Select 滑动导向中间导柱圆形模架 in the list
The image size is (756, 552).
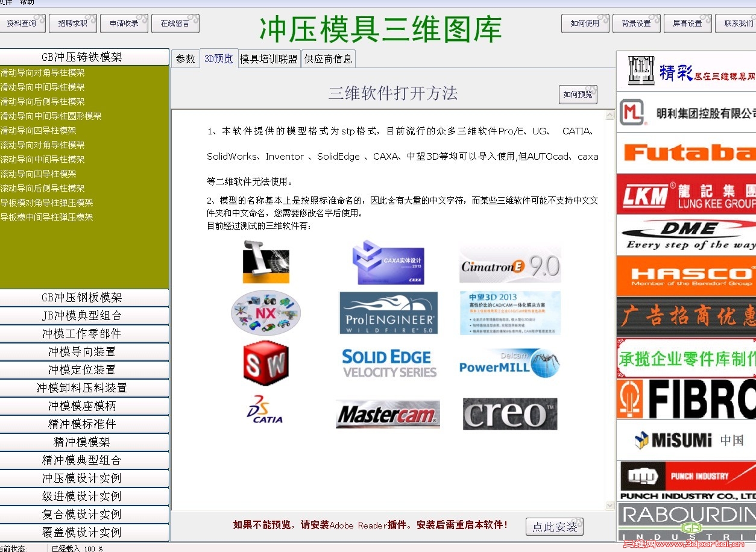(51, 116)
